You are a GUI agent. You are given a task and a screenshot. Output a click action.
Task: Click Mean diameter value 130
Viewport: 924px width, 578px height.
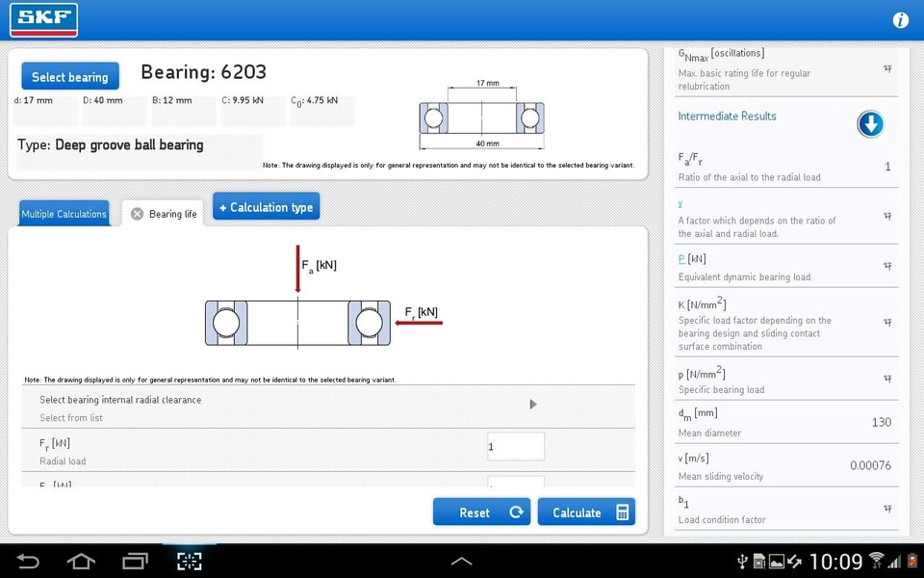pyautogui.click(x=881, y=422)
